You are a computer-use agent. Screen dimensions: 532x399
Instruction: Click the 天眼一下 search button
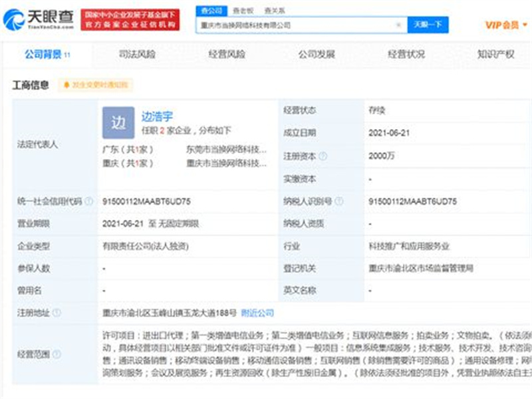(x=428, y=25)
